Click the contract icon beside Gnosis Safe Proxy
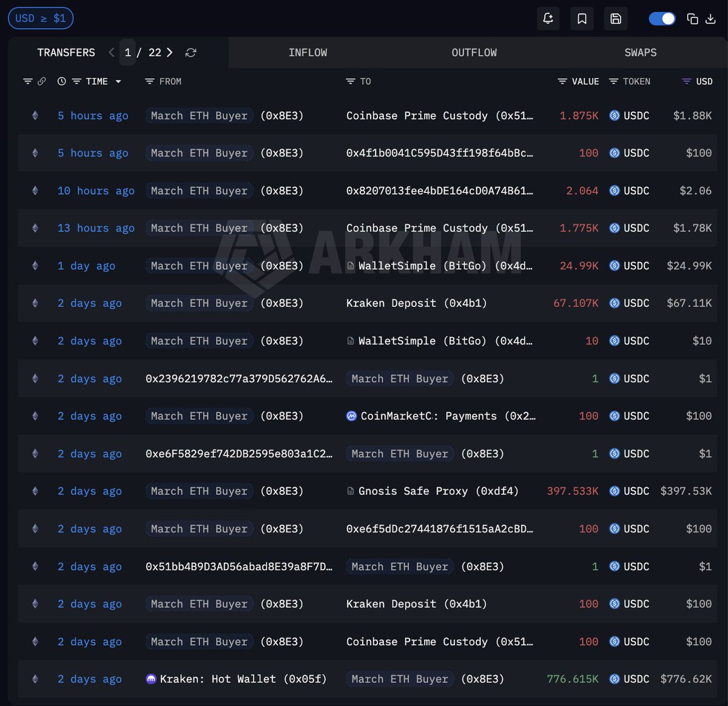728x706 pixels. [351, 491]
